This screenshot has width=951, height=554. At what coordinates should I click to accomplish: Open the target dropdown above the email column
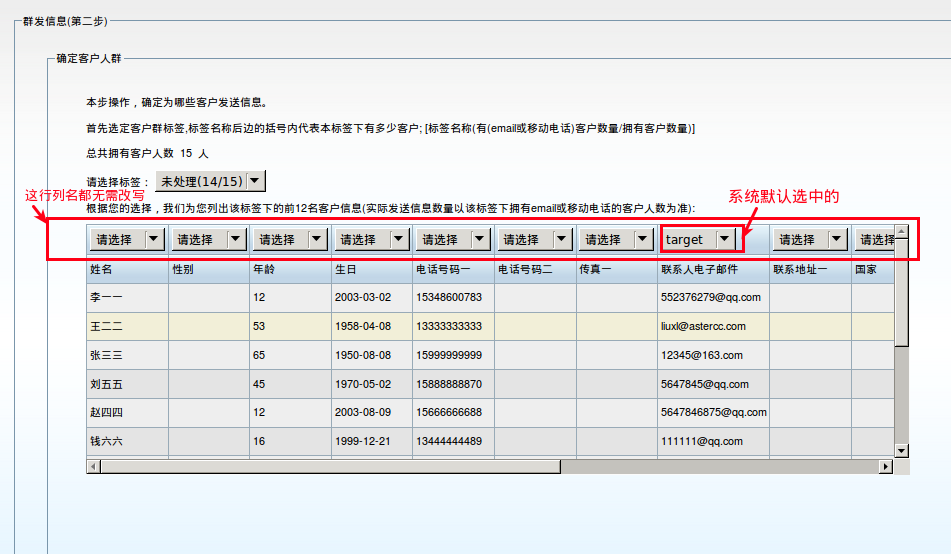coord(700,239)
